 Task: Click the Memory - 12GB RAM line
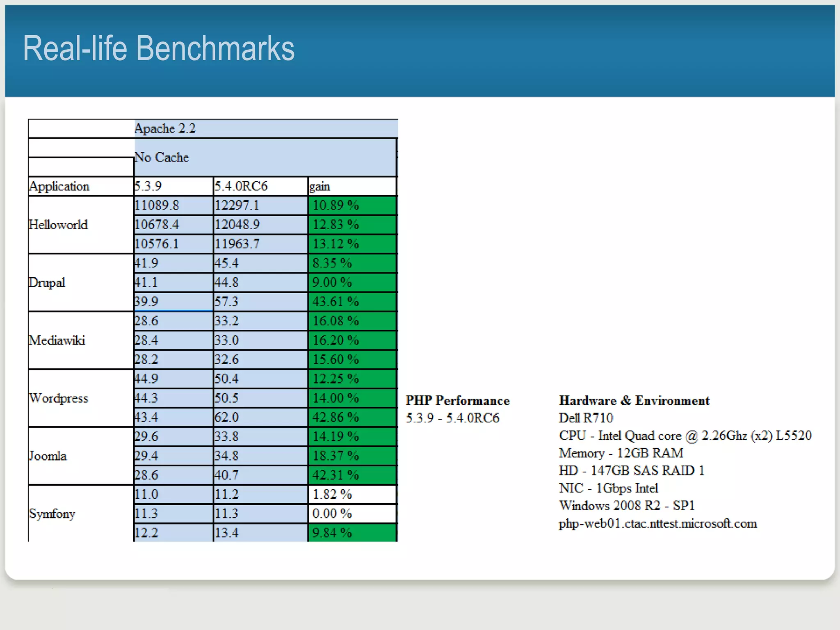[x=621, y=453]
